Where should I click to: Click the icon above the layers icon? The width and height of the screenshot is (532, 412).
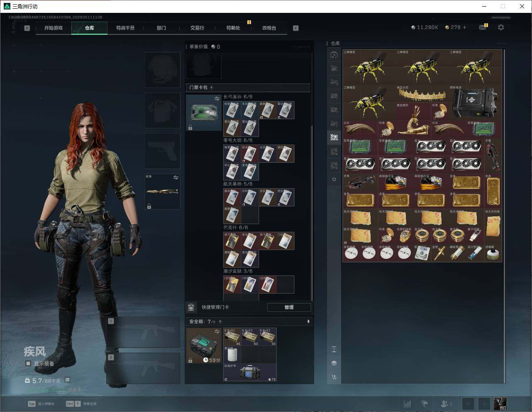coord(334,349)
